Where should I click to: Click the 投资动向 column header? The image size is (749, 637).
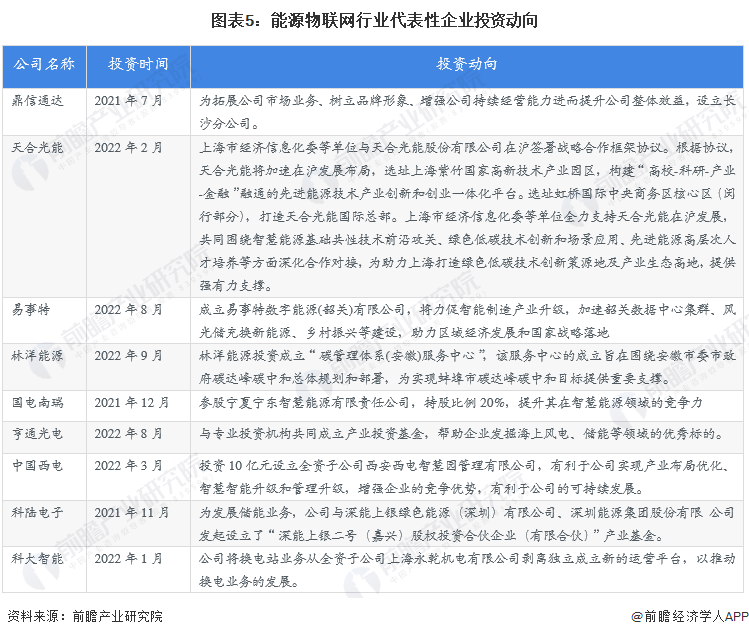pos(466,64)
